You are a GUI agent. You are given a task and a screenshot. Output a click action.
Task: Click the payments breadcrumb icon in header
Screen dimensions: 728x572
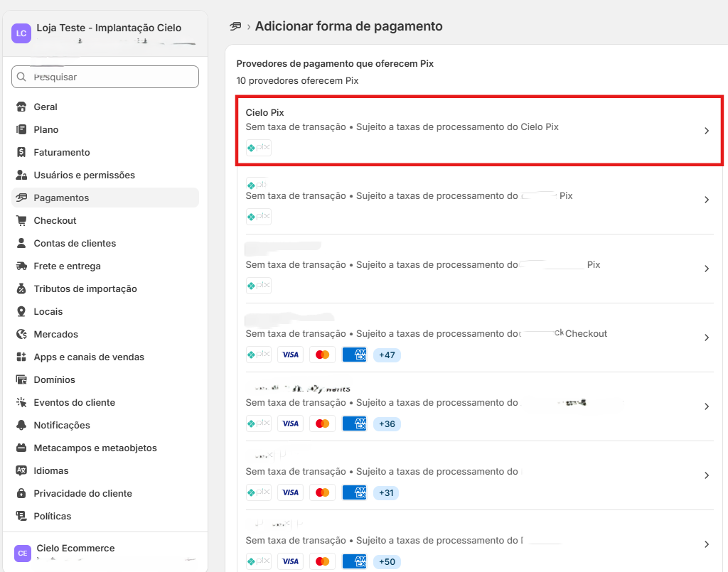coord(235,26)
